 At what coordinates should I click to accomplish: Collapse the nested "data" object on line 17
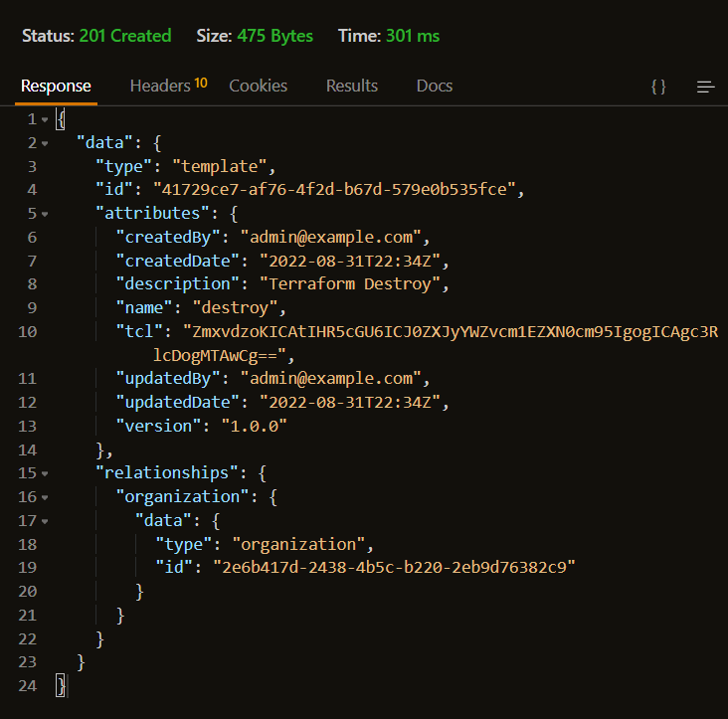coord(45,521)
